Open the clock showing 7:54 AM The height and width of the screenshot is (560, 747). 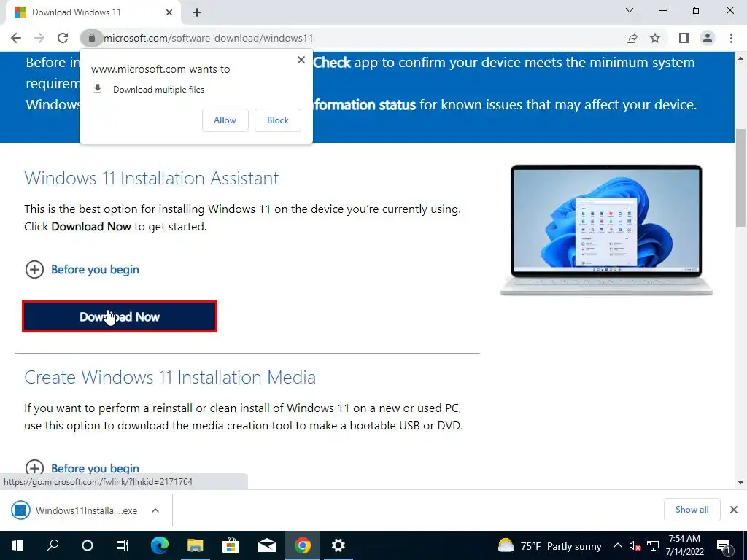[684, 545]
